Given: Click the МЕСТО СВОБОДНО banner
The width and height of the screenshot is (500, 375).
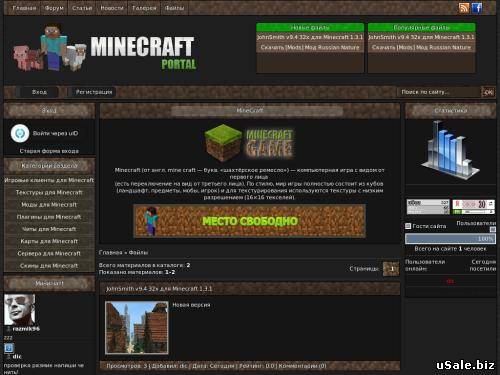Looking at the screenshot, I should [250, 221].
